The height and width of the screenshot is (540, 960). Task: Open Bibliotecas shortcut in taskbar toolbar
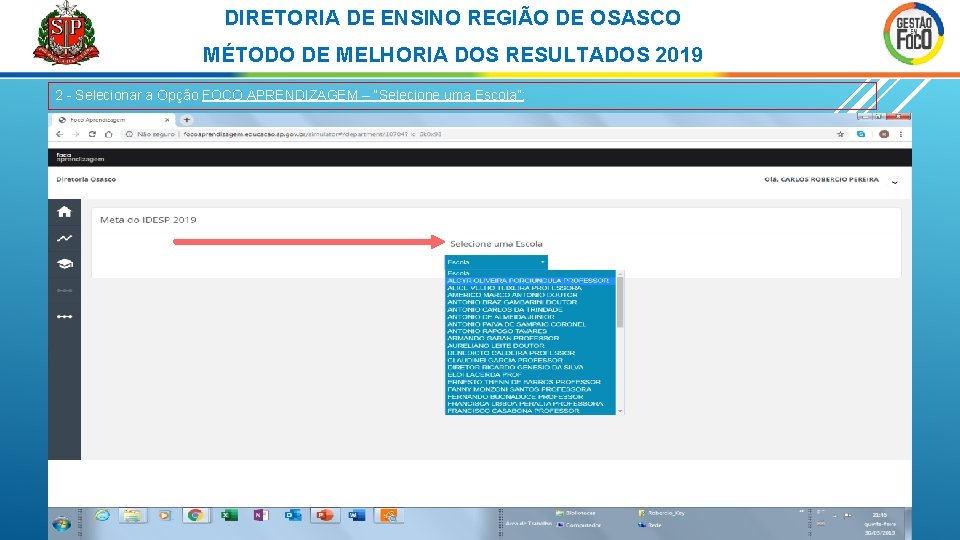click(x=576, y=513)
